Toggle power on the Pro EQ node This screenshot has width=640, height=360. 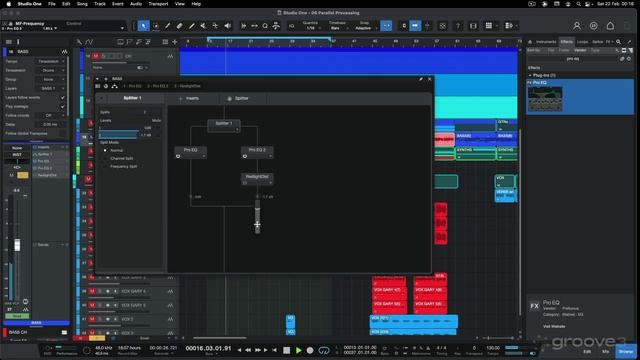(178, 156)
